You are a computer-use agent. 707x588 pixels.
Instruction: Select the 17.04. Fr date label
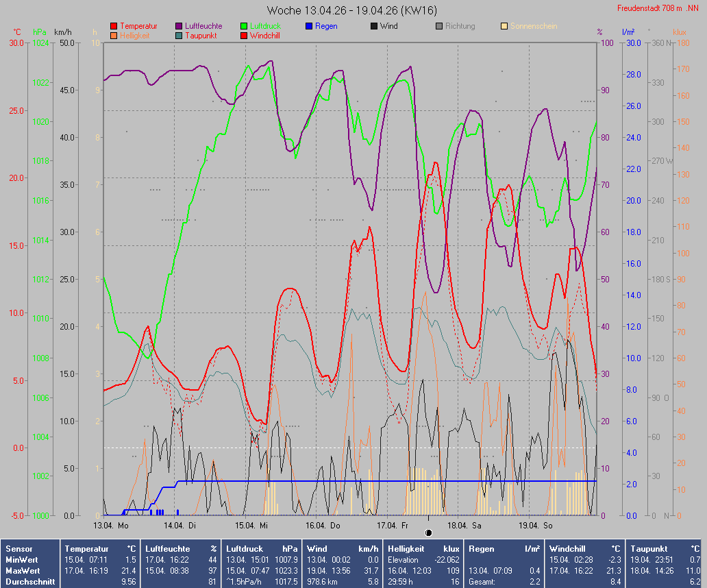coord(393,526)
